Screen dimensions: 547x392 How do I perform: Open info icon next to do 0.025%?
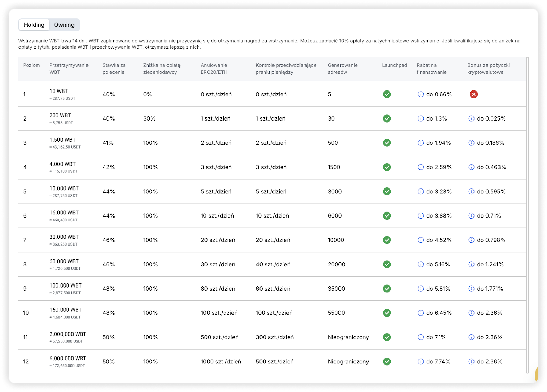pos(471,118)
